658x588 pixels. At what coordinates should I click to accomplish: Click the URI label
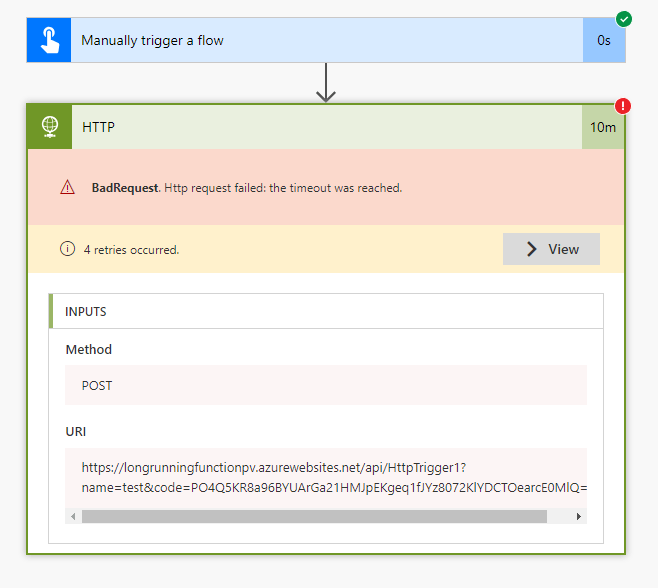[x=76, y=431]
